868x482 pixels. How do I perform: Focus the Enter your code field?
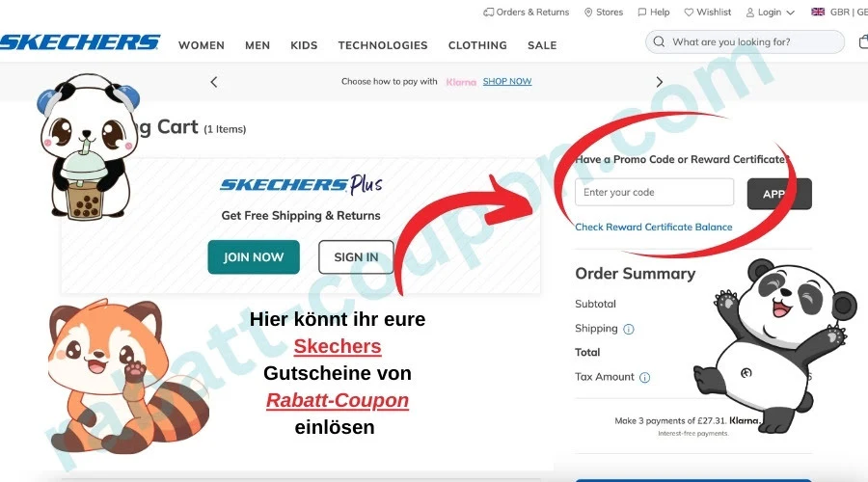point(654,192)
